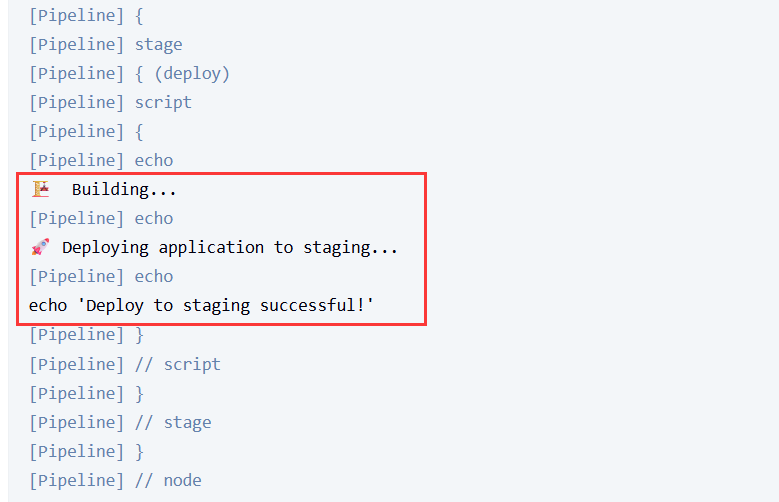Click the "Deploy to staging successful!" line
Viewport: 779px width, 502px height.
point(201,305)
